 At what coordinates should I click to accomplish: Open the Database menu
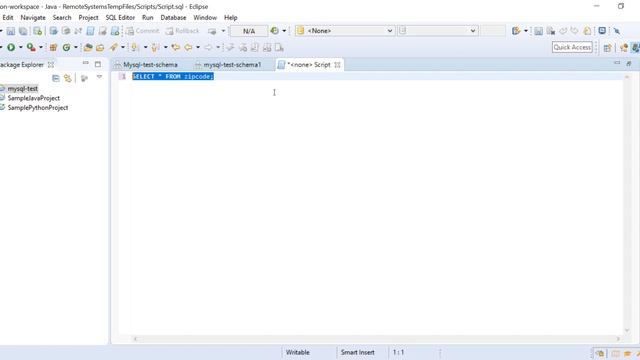173,18
